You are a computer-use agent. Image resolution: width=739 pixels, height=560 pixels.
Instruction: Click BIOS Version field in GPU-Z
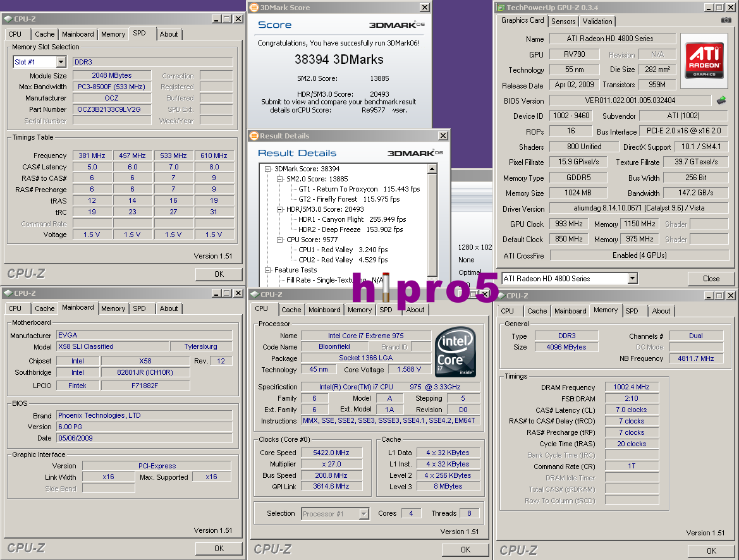tap(630, 100)
